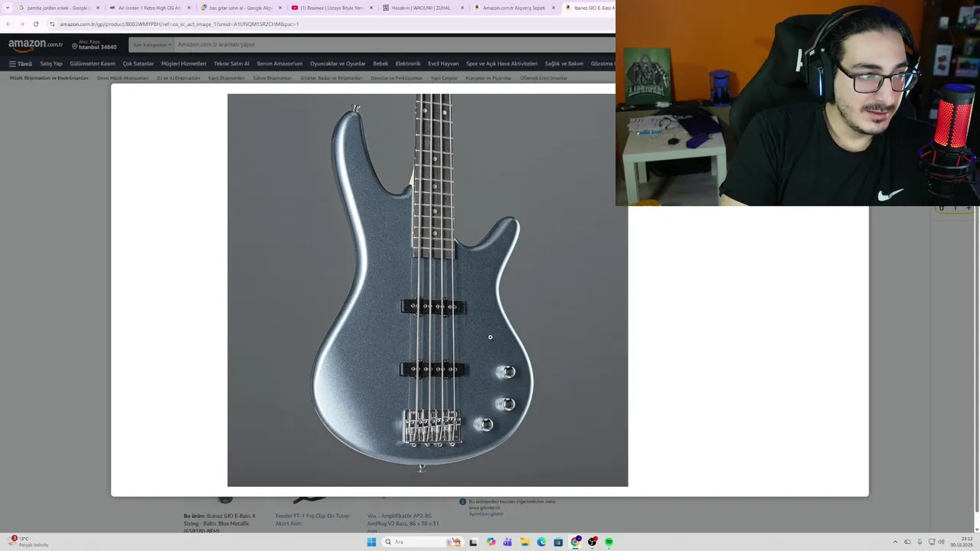Close the Air Jordan 1 Retro tab
Image resolution: width=980 pixels, height=551 pixels.
189,8
